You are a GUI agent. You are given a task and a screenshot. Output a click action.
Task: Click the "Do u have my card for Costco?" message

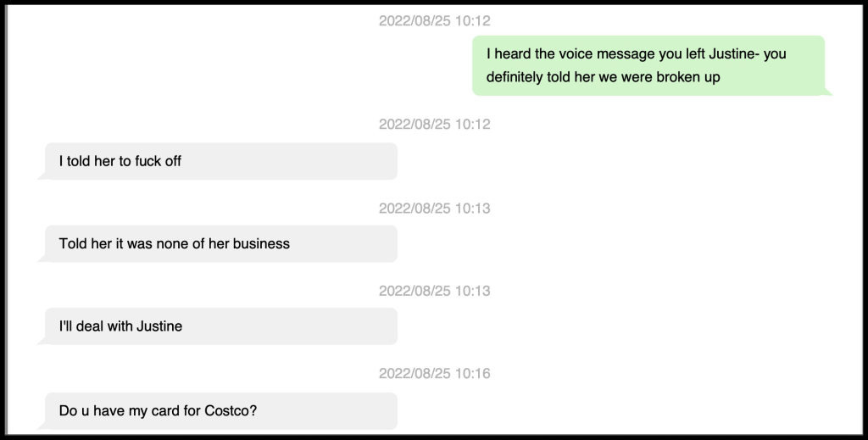[x=220, y=410]
